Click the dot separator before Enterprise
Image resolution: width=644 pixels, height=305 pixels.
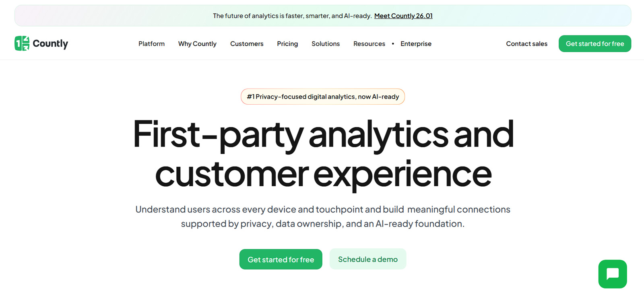click(393, 43)
